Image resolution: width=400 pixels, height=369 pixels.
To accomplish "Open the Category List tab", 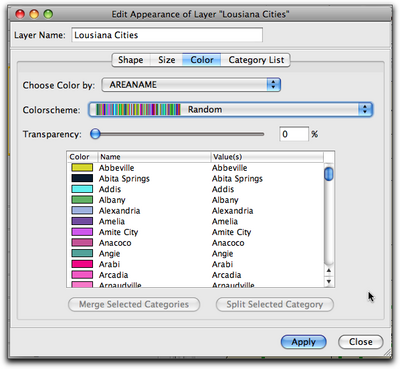I will pyautogui.click(x=256, y=60).
